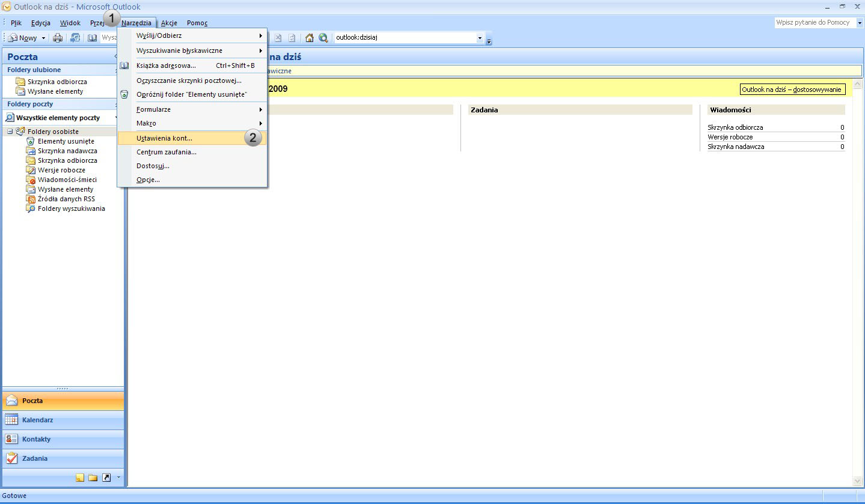This screenshot has height=504, width=865.
Task: Open the Foldery wyszukiwania folder
Action: (x=71, y=208)
